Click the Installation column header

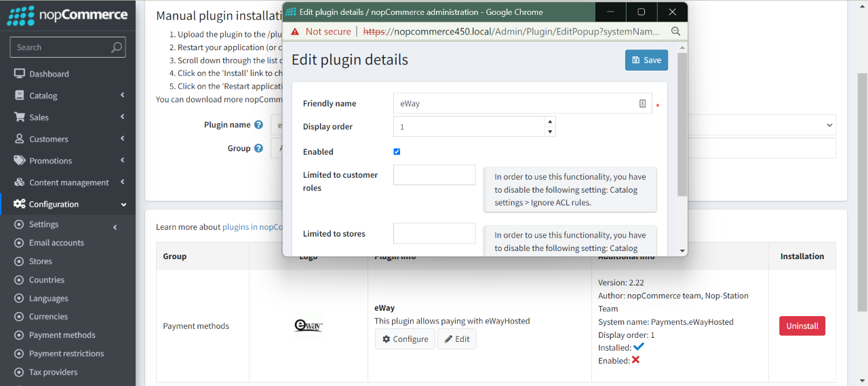click(x=802, y=256)
